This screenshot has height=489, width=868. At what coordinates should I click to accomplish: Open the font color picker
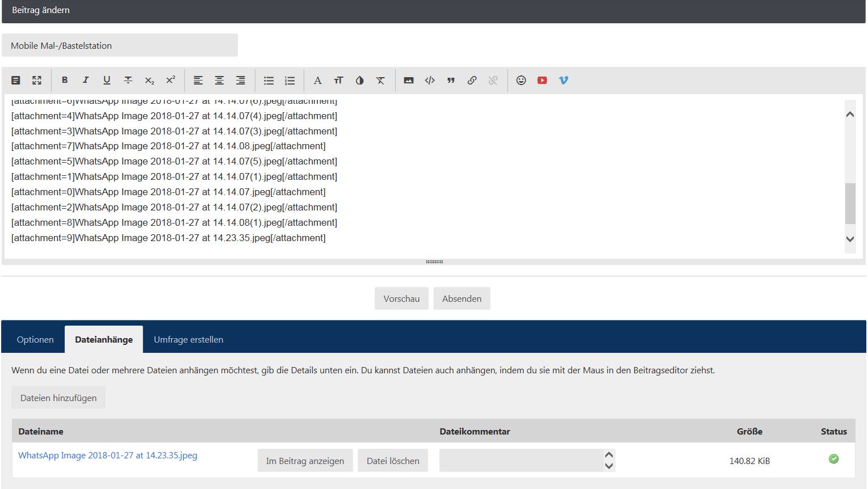(359, 81)
